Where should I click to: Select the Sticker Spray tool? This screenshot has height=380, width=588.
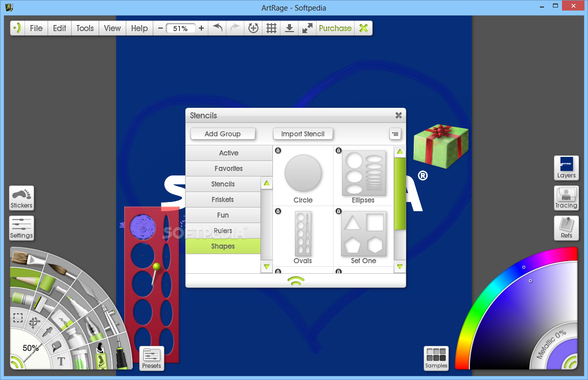point(100,356)
